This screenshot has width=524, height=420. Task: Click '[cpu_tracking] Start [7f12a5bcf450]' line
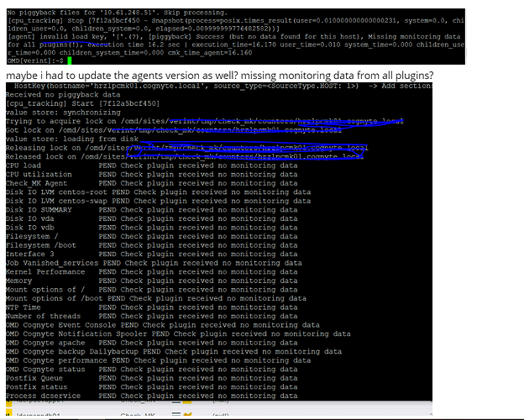point(83,103)
